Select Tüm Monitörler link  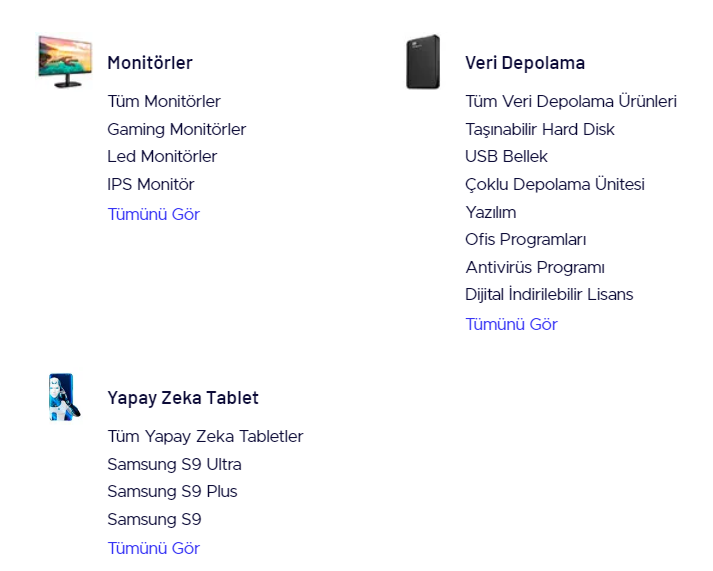click(164, 101)
